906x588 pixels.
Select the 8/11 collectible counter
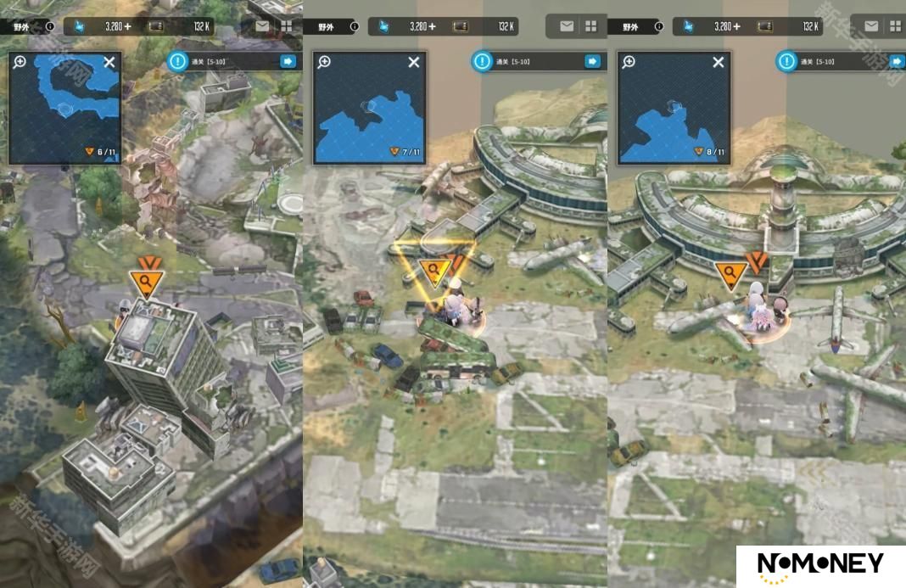coord(711,152)
